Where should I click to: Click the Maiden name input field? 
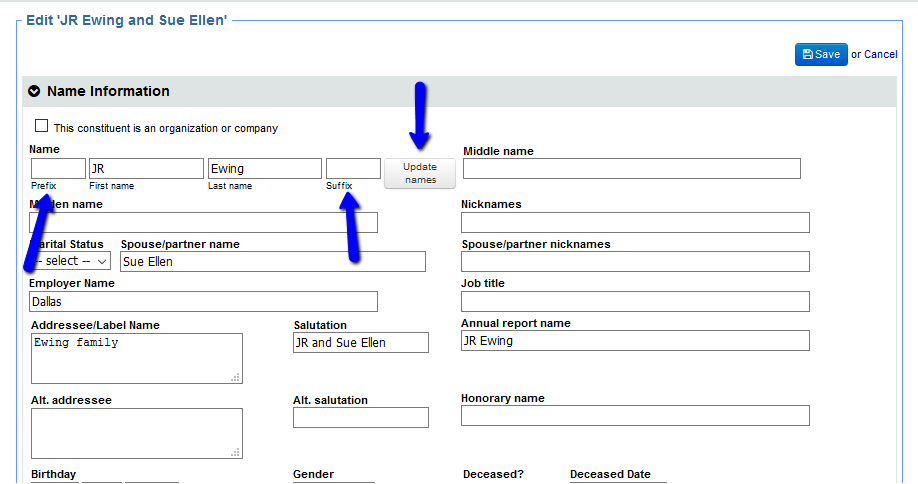click(203, 222)
